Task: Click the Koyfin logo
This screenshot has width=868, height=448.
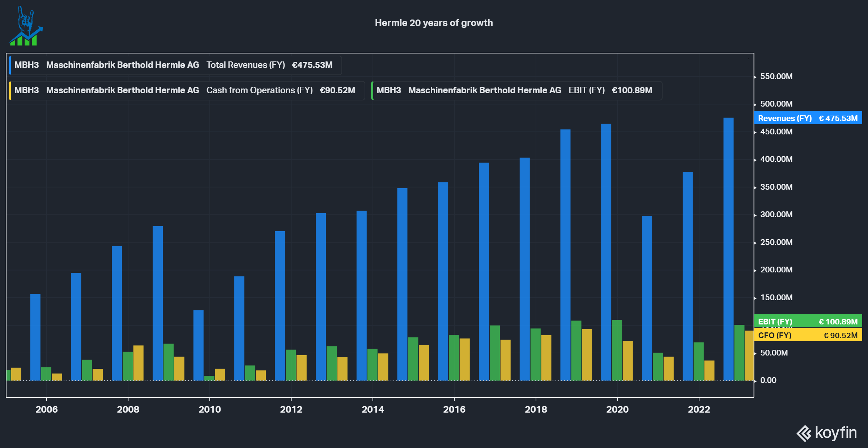Action: point(826,433)
